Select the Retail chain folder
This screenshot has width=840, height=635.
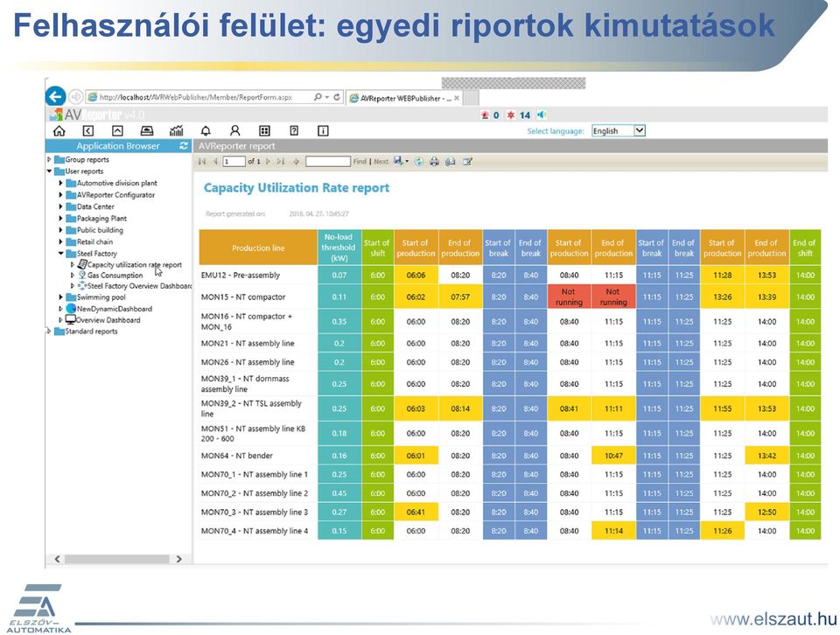(94, 242)
